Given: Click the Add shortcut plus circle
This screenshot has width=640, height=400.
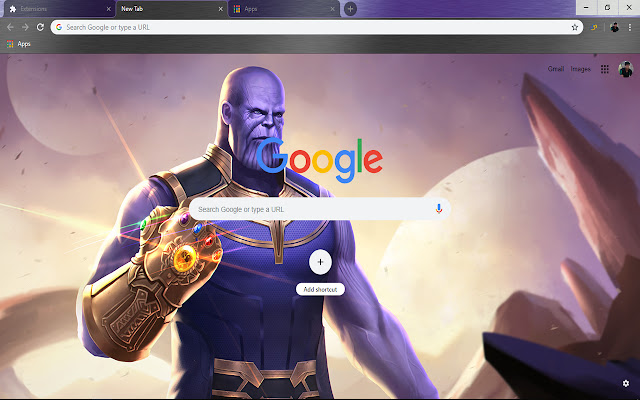Looking at the screenshot, I should click(x=320, y=262).
